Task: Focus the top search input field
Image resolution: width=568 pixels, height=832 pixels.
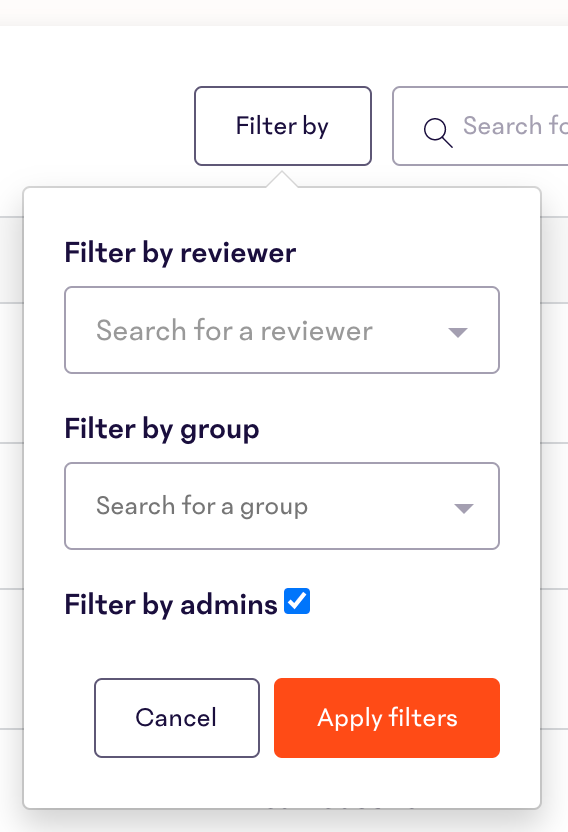Action: click(x=480, y=126)
